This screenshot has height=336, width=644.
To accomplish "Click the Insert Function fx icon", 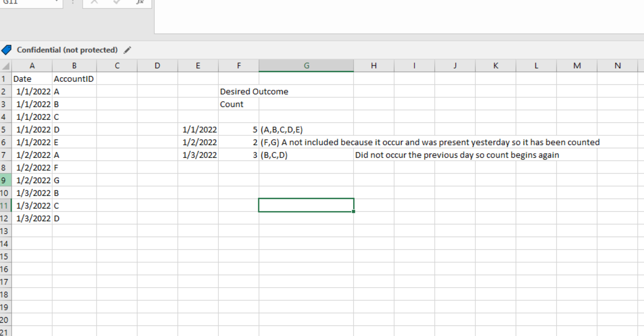I will point(140,3).
